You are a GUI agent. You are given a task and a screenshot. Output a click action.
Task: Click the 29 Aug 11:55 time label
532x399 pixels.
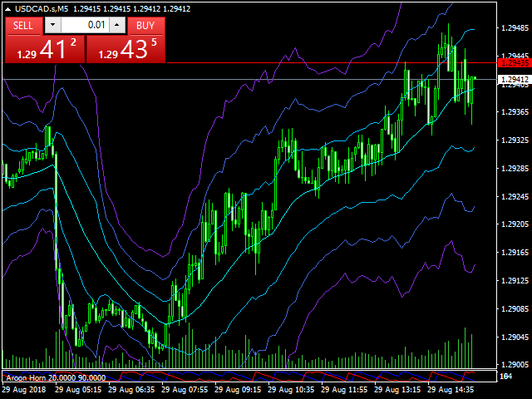pyautogui.click(x=344, y=390)
